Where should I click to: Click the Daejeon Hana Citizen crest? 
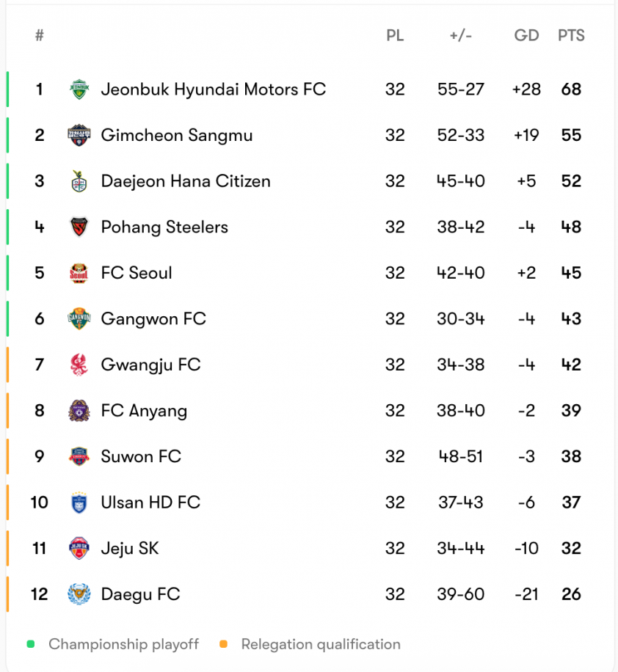coord(79,181)
